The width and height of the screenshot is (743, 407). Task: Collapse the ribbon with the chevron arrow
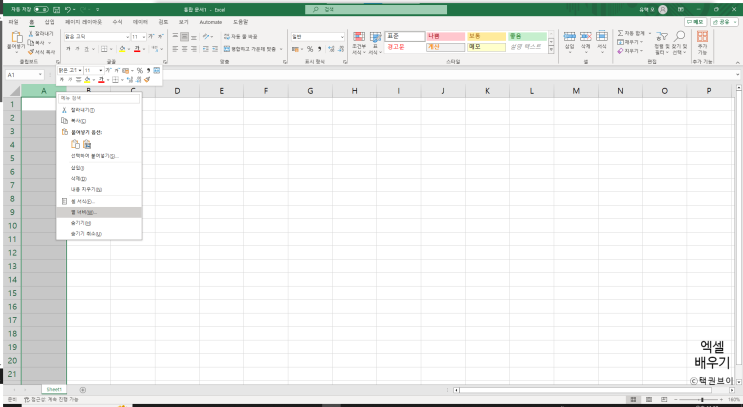[737, 62]
